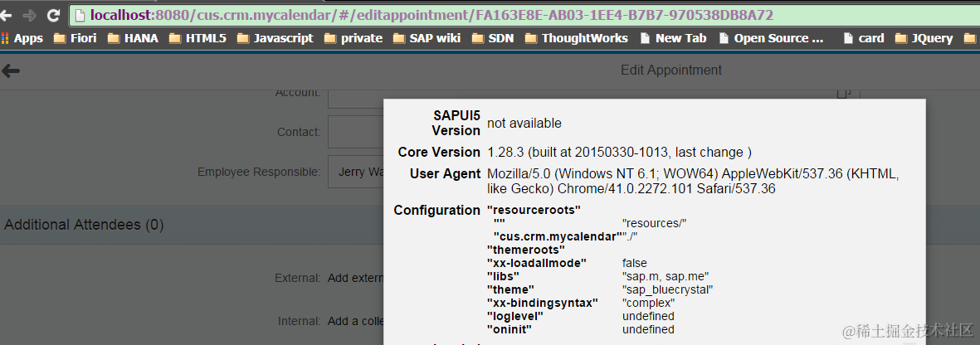Click the Edit Appointment page title
Screen dimensions: 980x345
(670, 70)
